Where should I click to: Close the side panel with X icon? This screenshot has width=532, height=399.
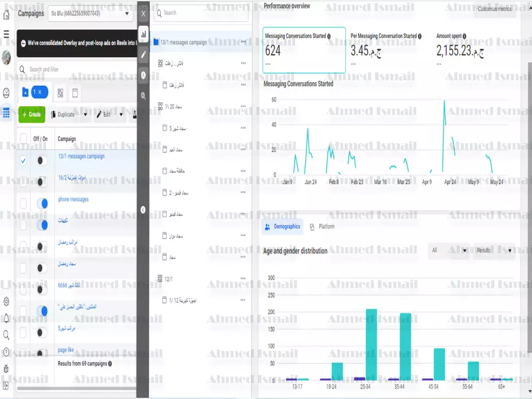click(x=143, y=14)
